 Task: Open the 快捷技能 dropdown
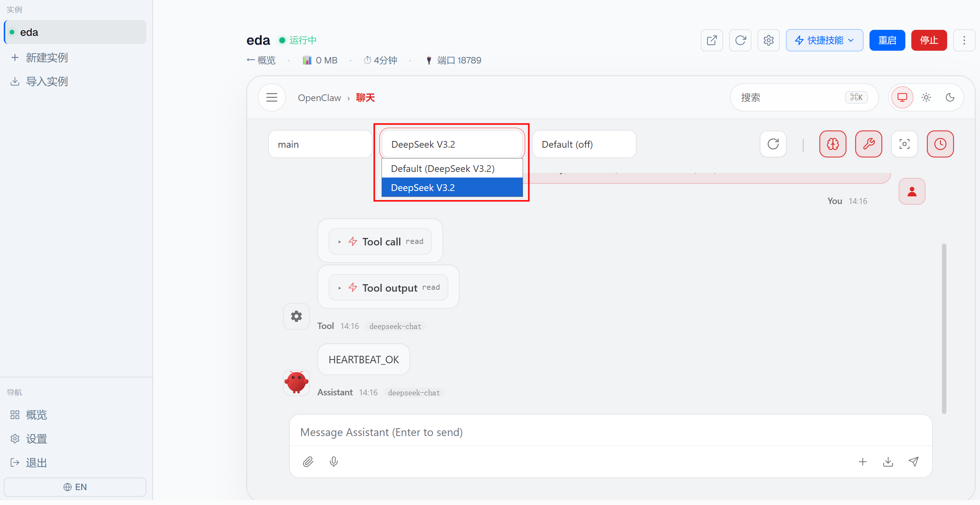point(824,40)
